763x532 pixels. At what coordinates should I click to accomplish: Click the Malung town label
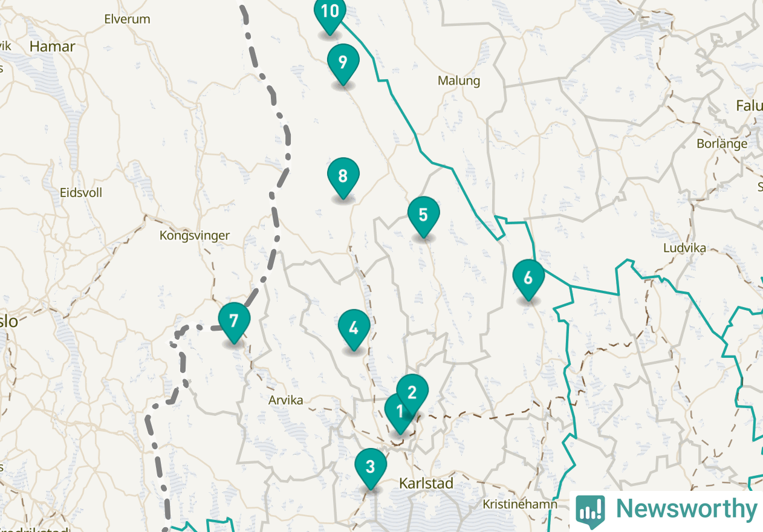(x=459, y=81)
